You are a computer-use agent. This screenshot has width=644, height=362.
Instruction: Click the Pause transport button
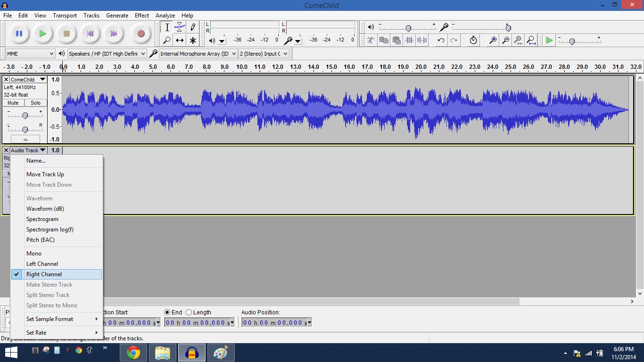pos(19,33)
